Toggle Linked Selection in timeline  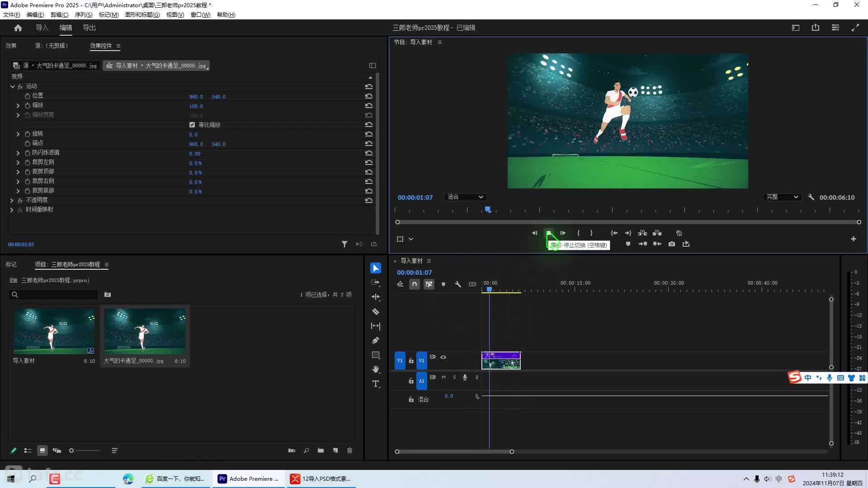[429, 284]
